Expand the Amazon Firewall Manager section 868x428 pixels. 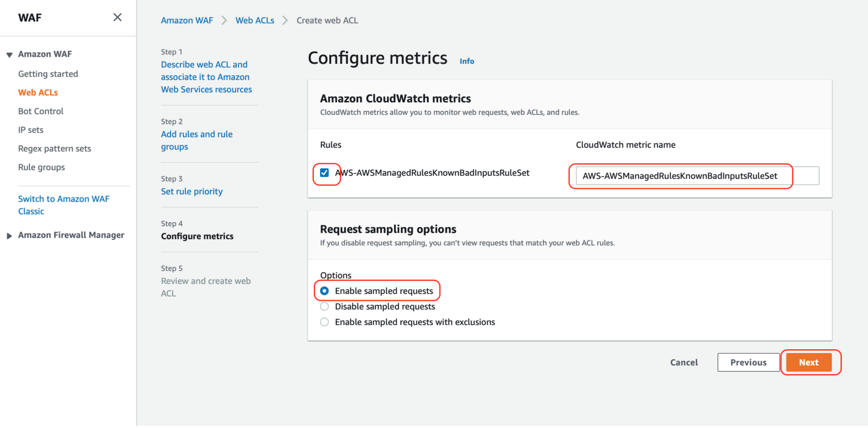point(9,236)
